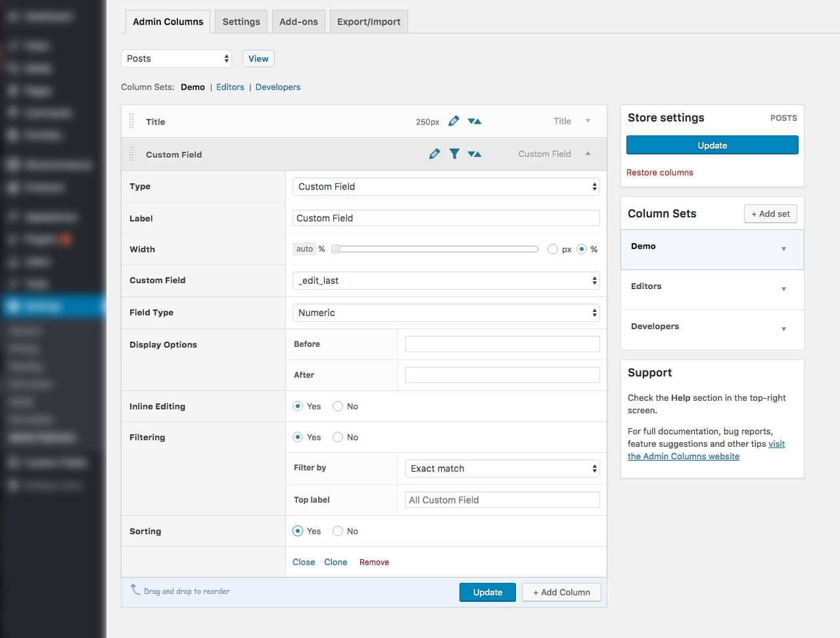Click the sorting arrows icon on the Title column
This screenshot has width=840, height=638.
tap(475, 121)
